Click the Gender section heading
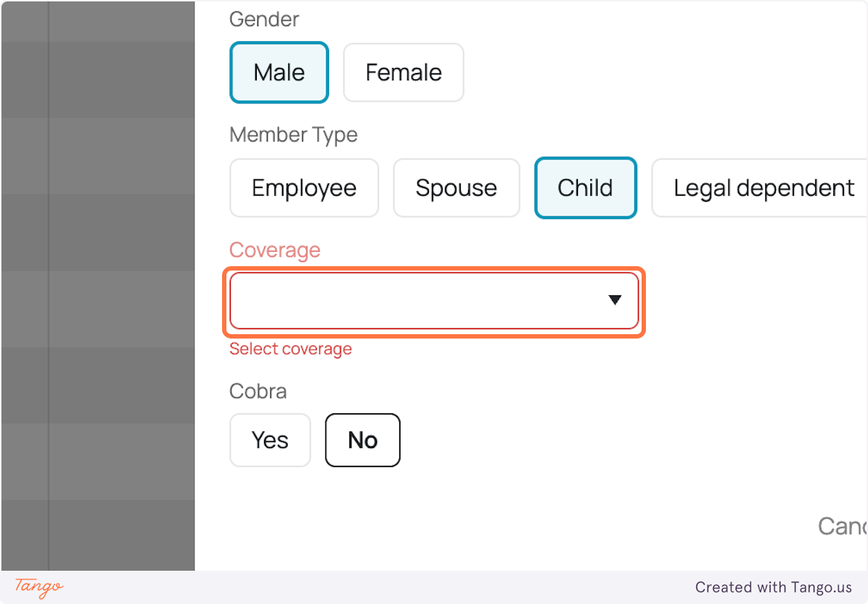 click(264, 19)
